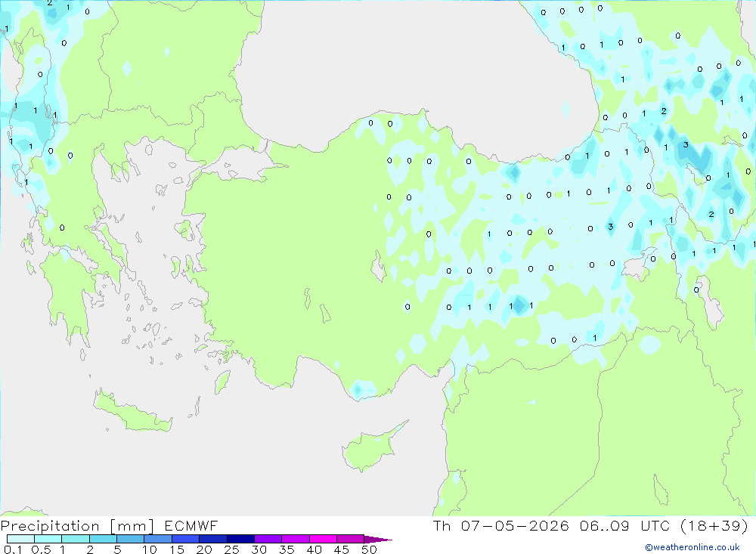Click the '20' legend scale label
756x554 pixels.
[204, 549]
